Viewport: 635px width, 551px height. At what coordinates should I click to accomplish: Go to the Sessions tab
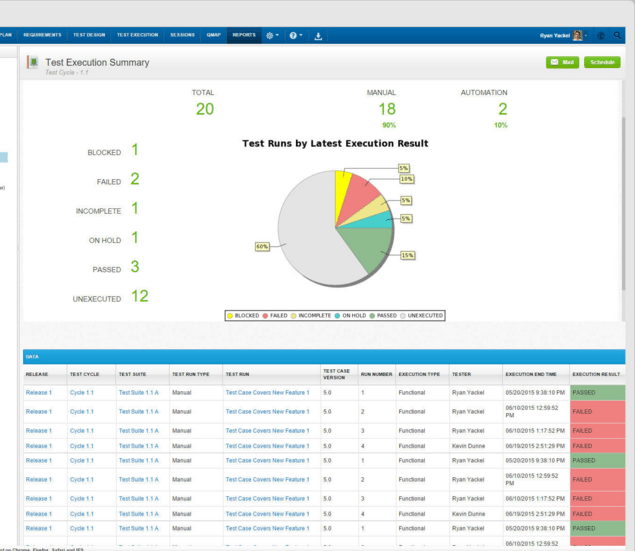(183, 35)
